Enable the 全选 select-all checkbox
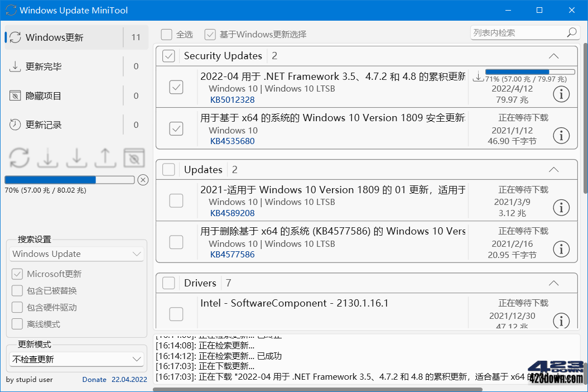 [x=166, y=34]
